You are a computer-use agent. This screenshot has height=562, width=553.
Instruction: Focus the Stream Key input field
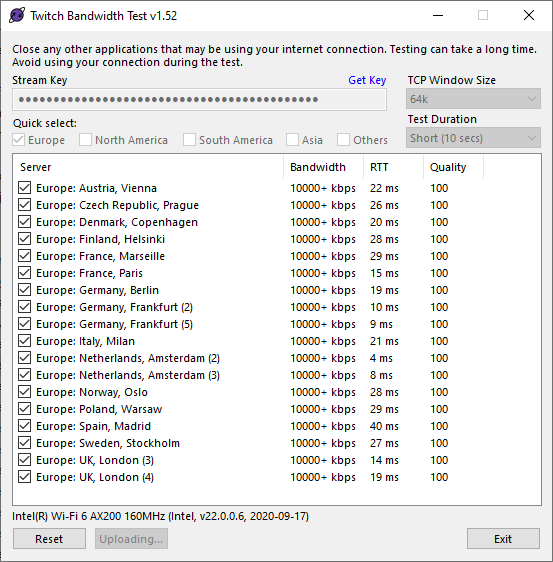[x=199, y=99]
